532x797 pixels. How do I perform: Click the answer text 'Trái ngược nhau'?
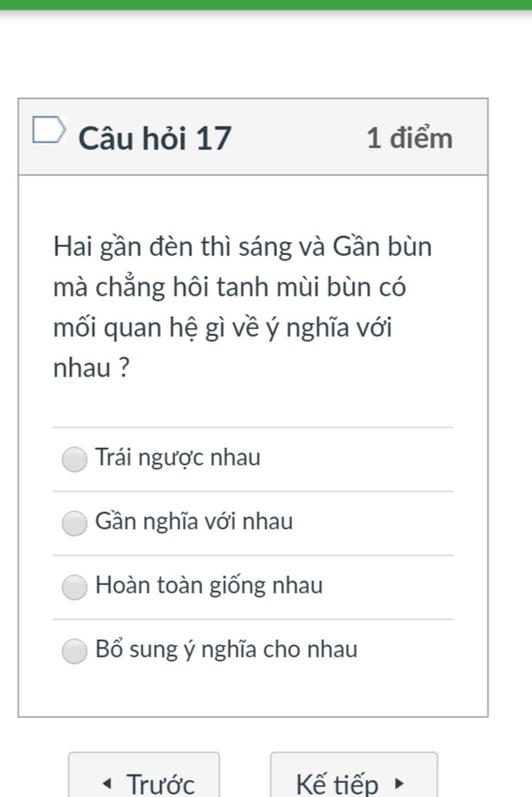point(178,458)
